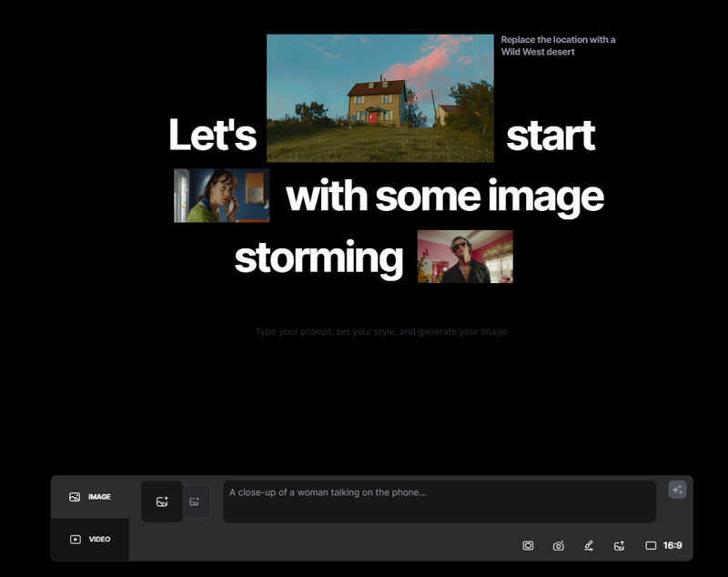
Task: Click the second smaller image upload icon
Action: tap(195, 501)
